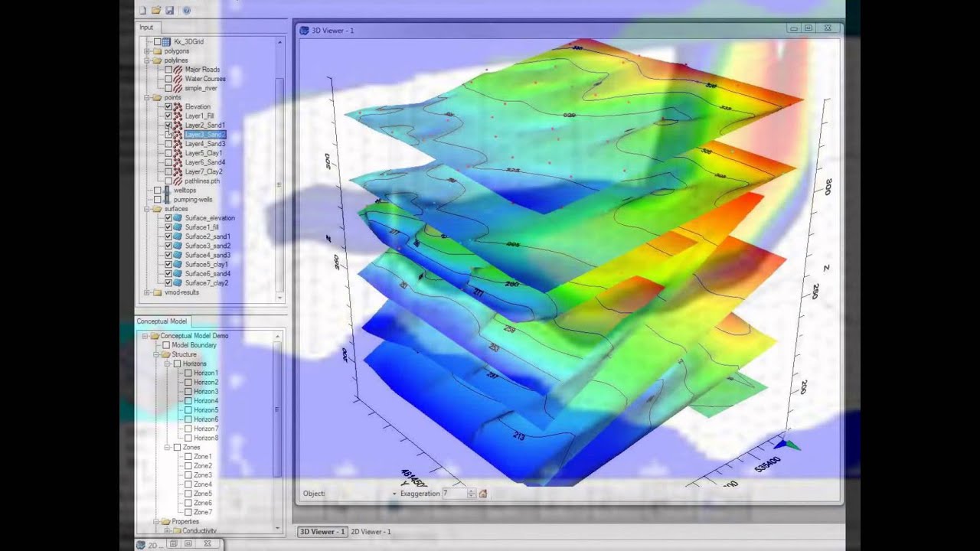Open the Help question mark icon
Screen dimensions: 980x551
pyautogui.click(x=187, y=10)
